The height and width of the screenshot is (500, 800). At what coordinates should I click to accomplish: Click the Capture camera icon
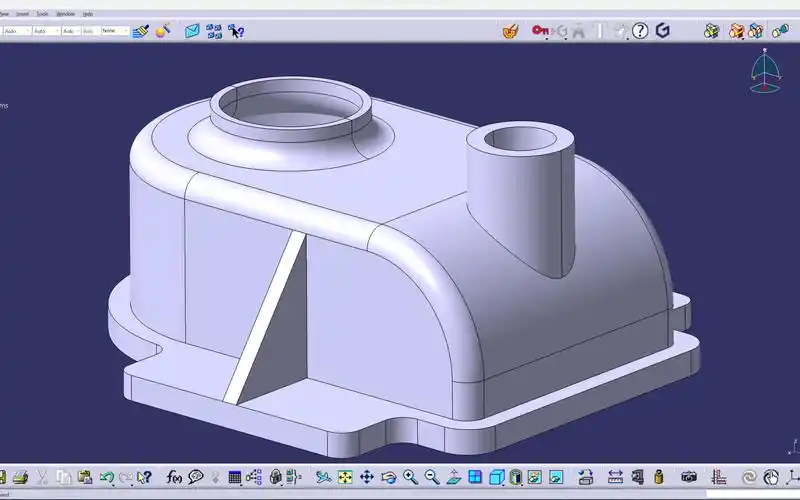click(689, 477)
